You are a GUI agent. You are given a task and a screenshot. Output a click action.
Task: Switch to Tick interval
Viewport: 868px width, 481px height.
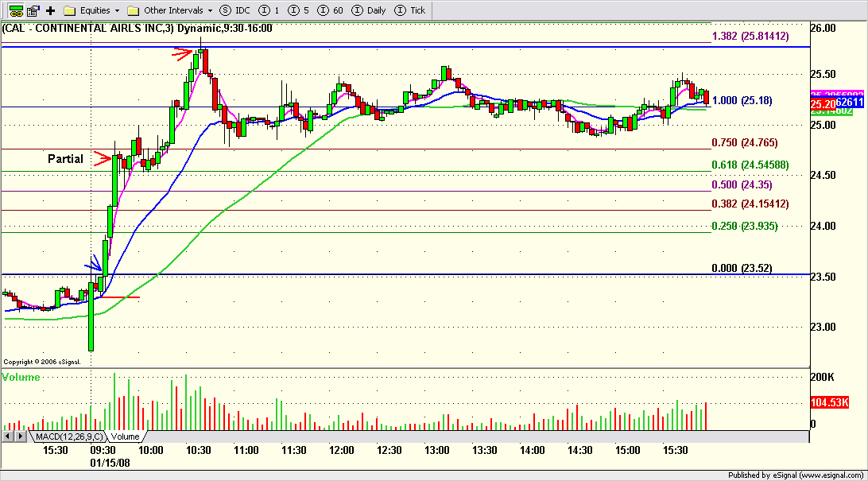tap(410, 10)
